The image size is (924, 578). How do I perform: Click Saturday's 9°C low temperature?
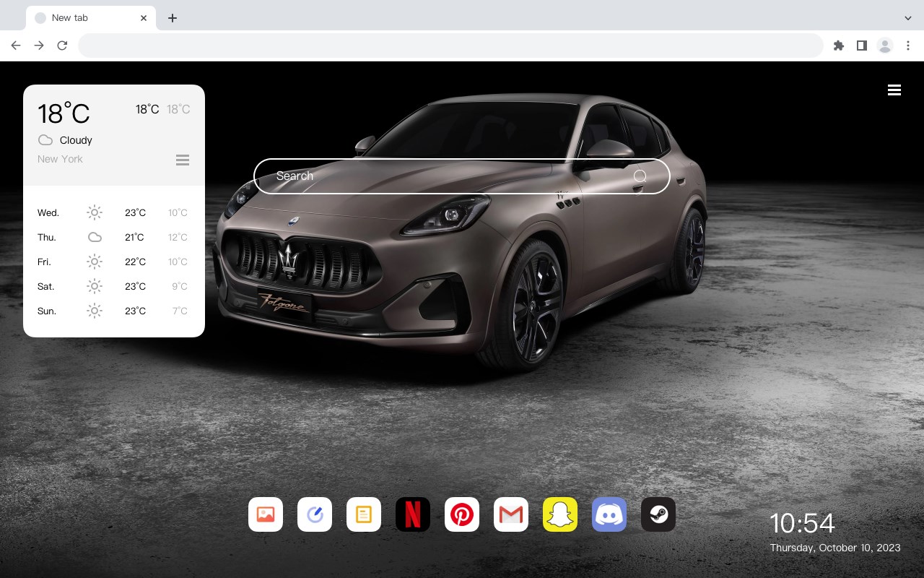pos(180,287)
